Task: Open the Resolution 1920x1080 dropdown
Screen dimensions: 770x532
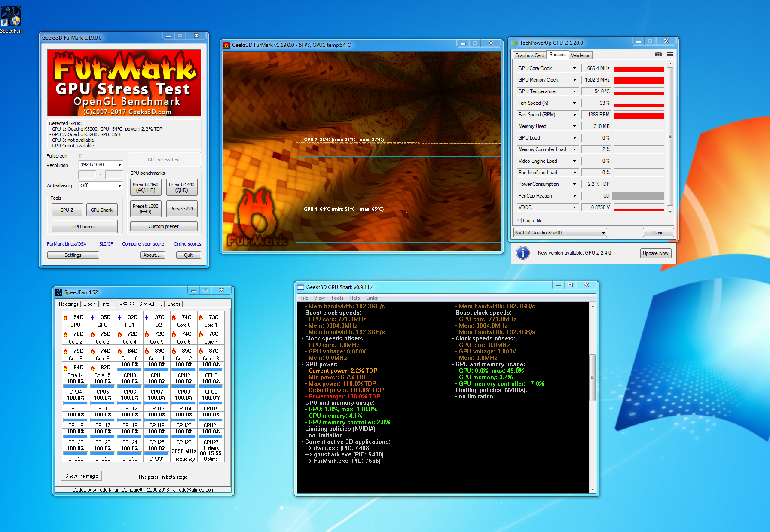Action: 101,165
